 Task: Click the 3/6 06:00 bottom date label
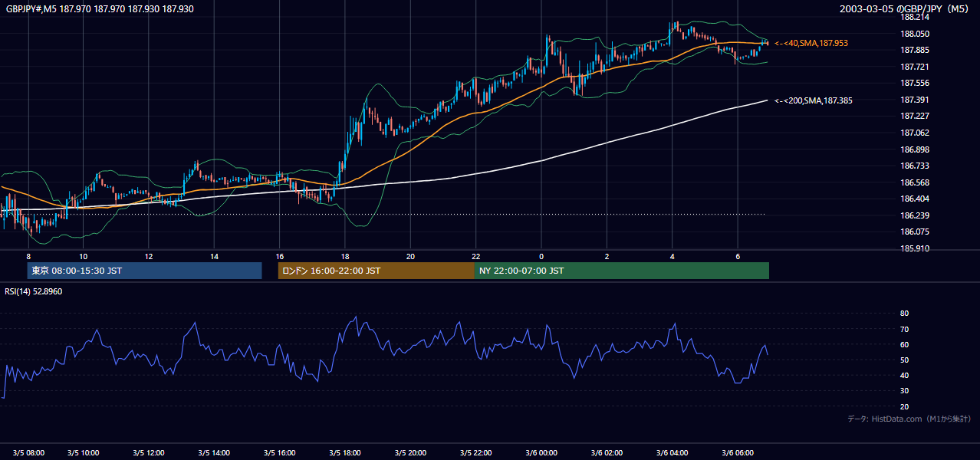tap(738, 453)
